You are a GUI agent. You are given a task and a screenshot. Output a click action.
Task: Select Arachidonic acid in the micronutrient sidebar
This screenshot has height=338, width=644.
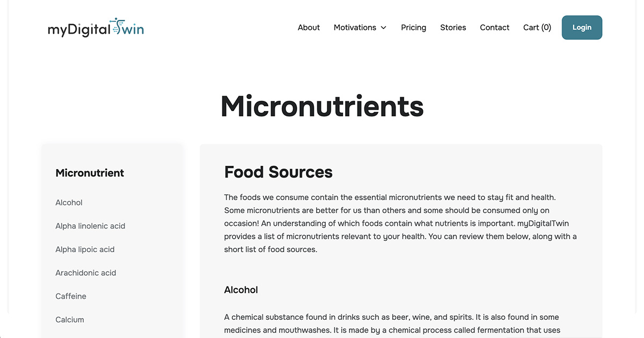click(x=86, y=273)
